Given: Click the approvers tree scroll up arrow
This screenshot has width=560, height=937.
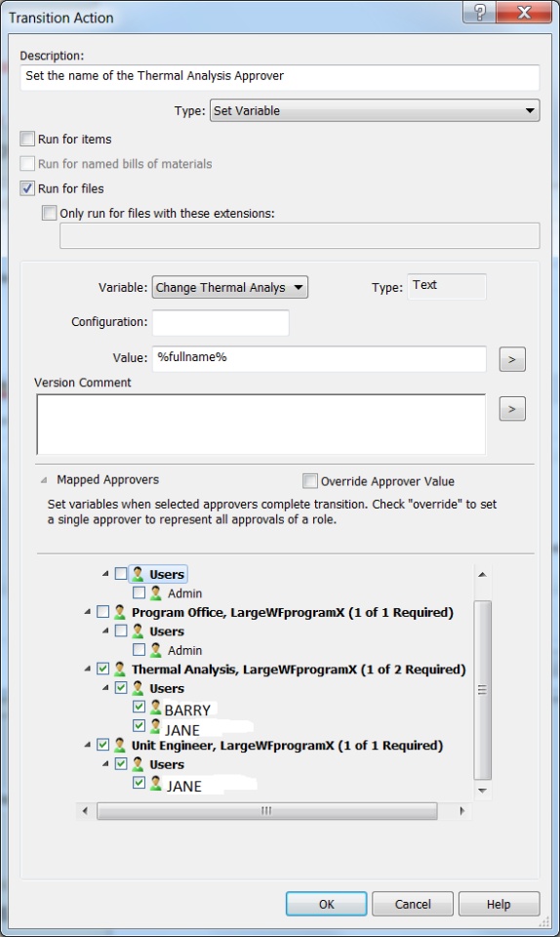Looking at the screenshot, I should [482, 575].
